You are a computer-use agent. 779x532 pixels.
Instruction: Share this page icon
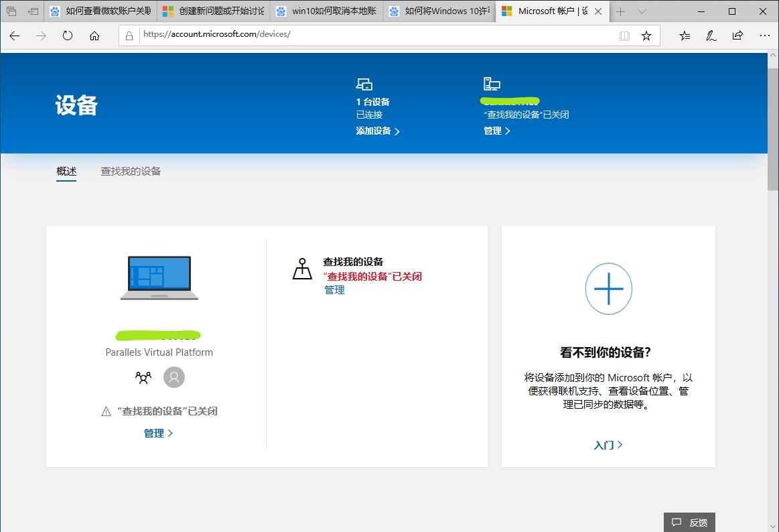[737, 36]
